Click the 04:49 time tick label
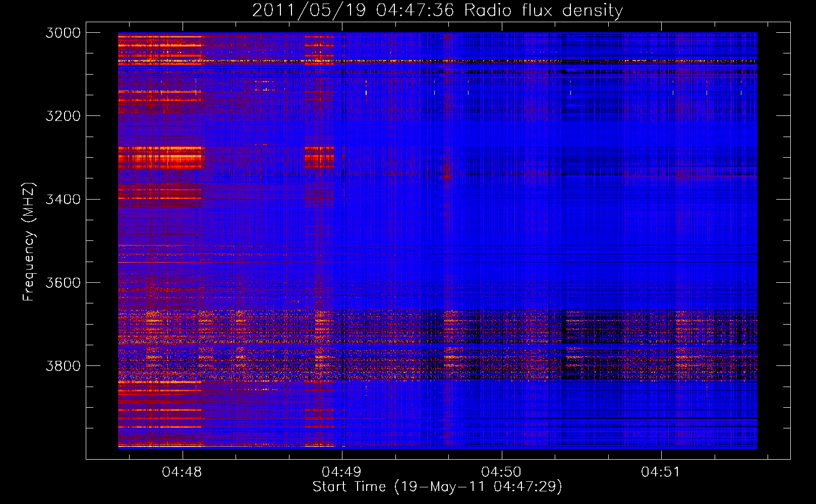 (x=342, y=472)
